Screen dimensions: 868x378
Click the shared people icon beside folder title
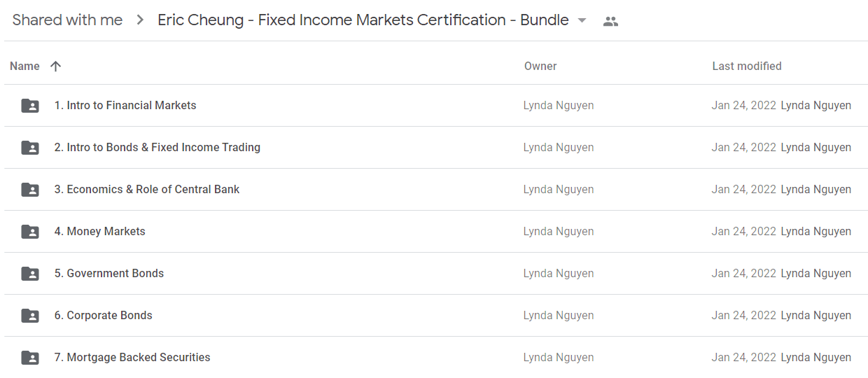[x=610, y=21]
